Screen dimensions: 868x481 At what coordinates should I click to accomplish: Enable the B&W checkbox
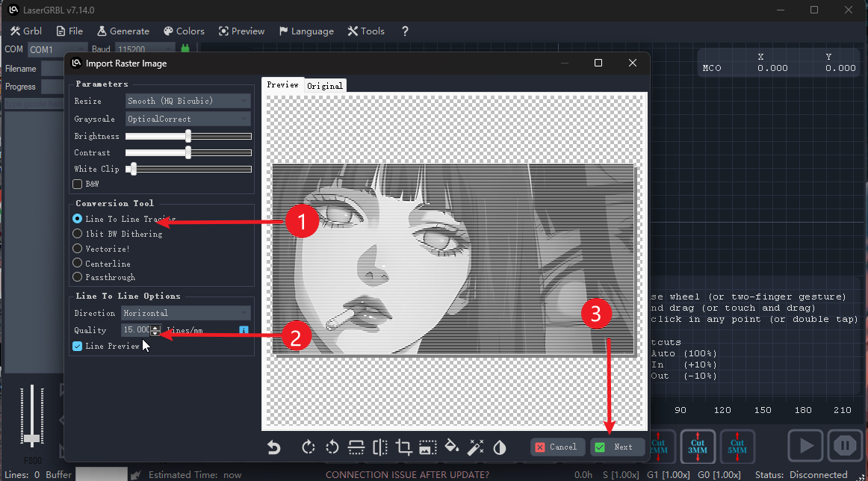tap(78, 184)
